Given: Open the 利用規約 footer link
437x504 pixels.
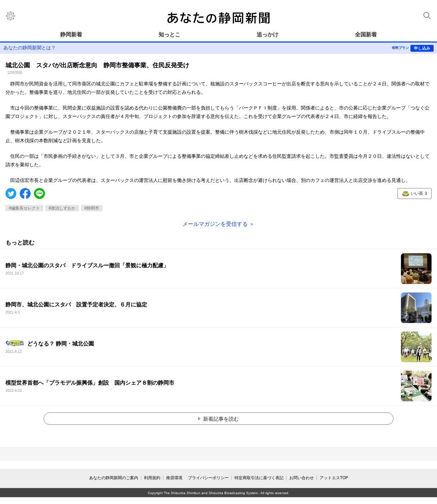Looking at the screenshot, I should 152,478.
